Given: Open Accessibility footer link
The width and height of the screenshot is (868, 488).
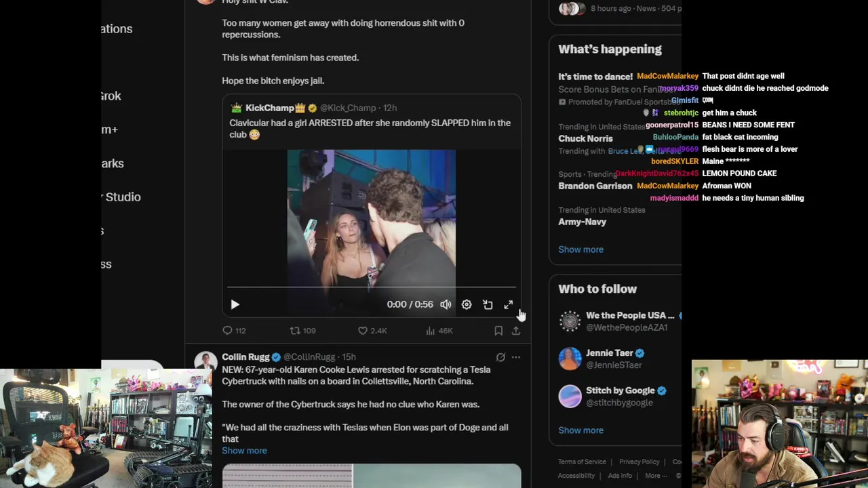Looking at the screenshot, I should coord(576,476).
